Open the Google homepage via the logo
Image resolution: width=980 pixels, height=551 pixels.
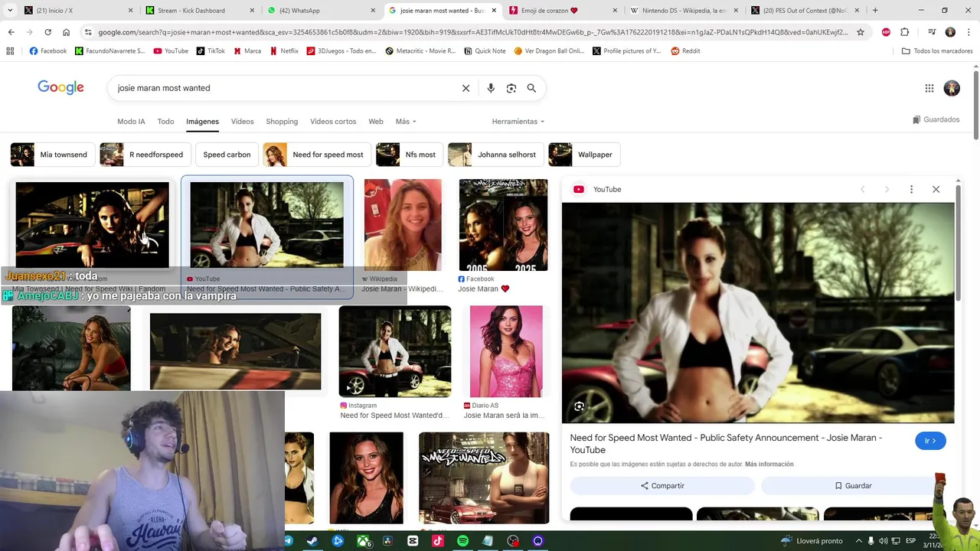pyautogui.click(x=60, y=87)
